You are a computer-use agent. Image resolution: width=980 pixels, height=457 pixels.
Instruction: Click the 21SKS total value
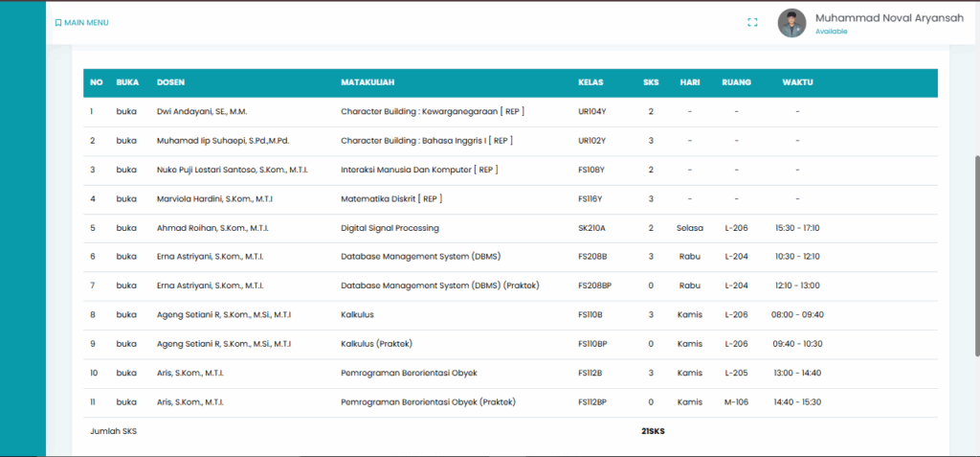point(653,431)
